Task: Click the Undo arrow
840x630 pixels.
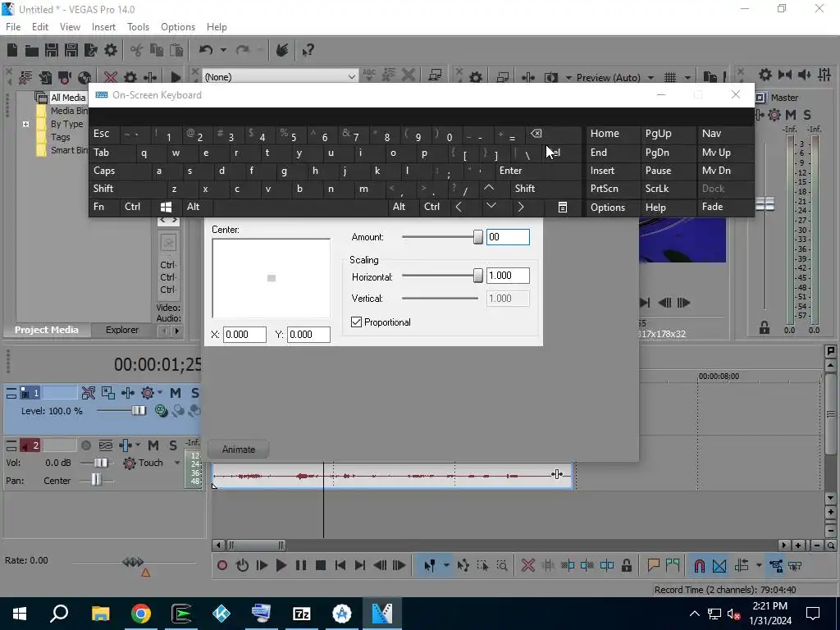Action: click(206, 50)
